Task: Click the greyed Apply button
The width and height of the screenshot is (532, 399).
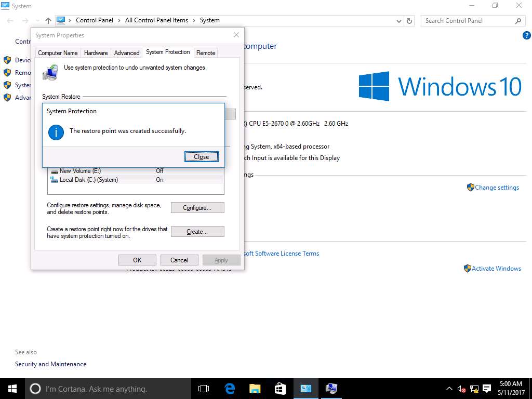Action: coord(221,260)
